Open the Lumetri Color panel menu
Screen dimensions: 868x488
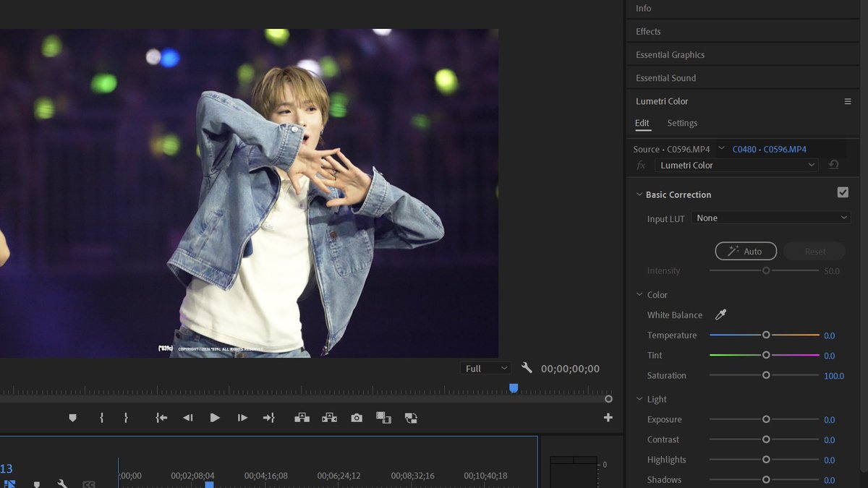click(x=848, y=101)
